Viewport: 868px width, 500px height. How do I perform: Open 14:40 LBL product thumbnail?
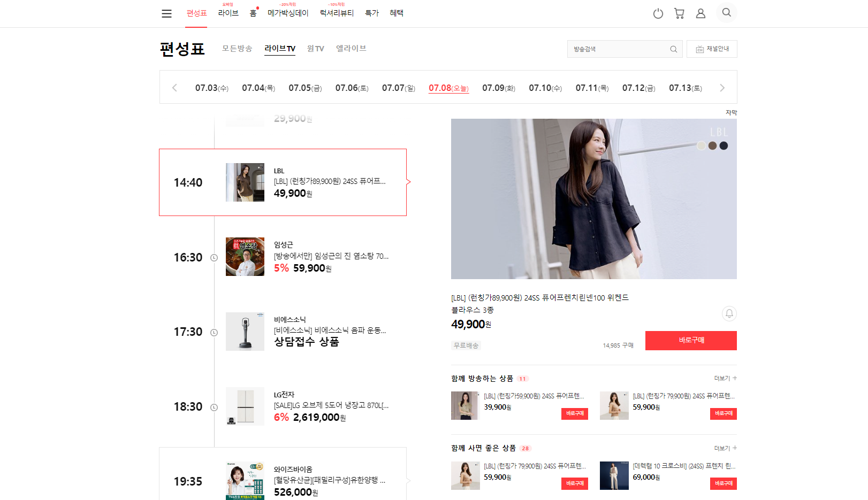[x=245, y=182]
